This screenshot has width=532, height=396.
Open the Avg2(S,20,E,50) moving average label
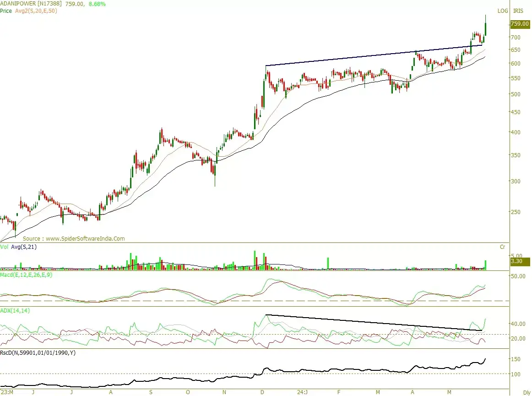tap(36, 11)
